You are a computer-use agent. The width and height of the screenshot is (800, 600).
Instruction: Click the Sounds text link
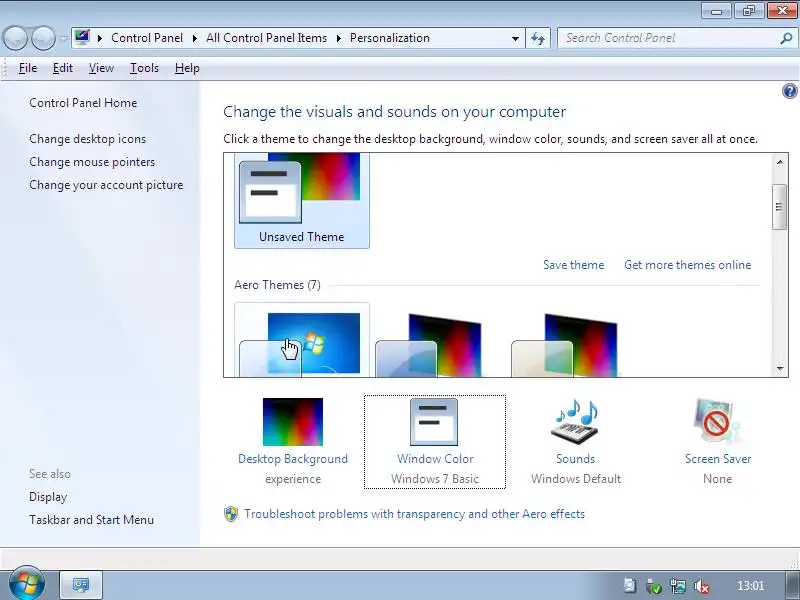point(576,459)
